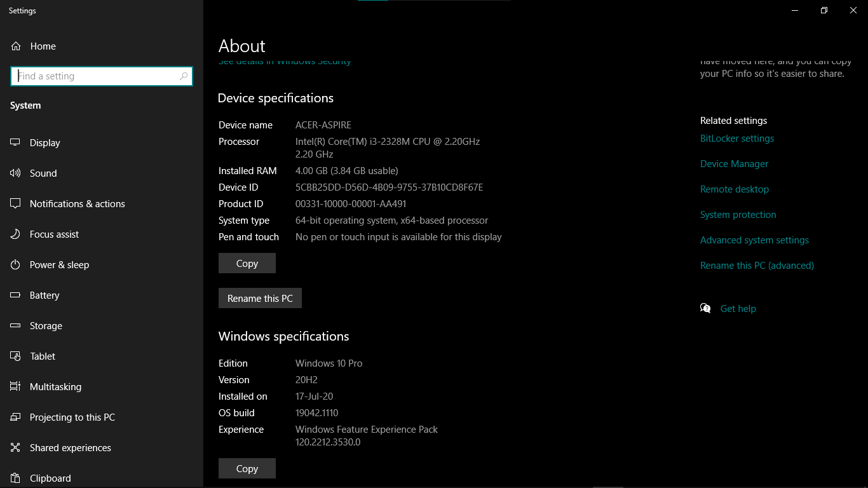The image size is (868, 488).
Task: Return to Settings Home
Action: (102, 46)
